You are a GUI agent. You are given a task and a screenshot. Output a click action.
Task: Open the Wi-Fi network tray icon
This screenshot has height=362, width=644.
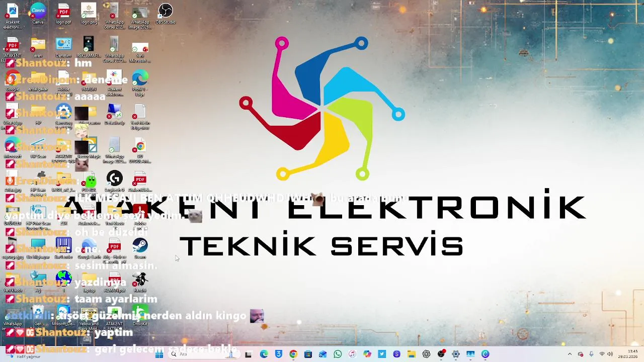point(602,354)
